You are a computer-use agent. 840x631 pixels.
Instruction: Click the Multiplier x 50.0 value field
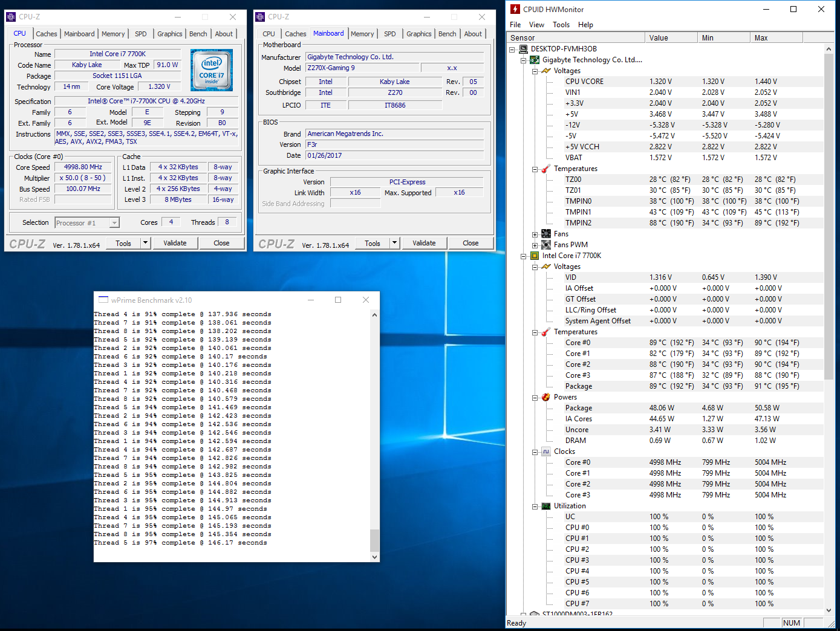(x=83, y=178)
